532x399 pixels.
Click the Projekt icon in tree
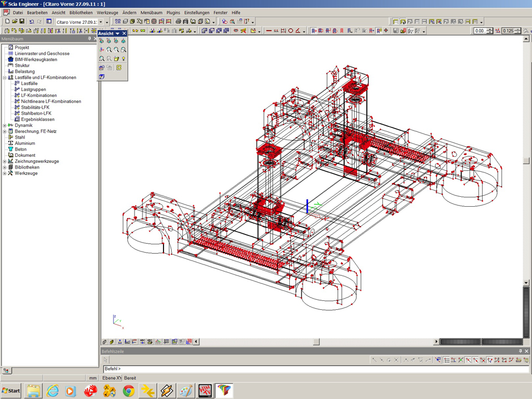[10, 48]
